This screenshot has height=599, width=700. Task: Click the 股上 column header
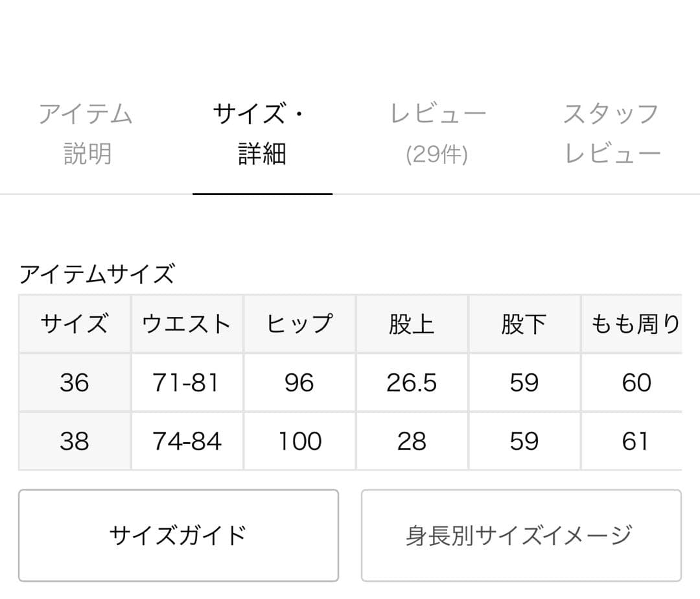pyautogui.click(x=412, y=323)
